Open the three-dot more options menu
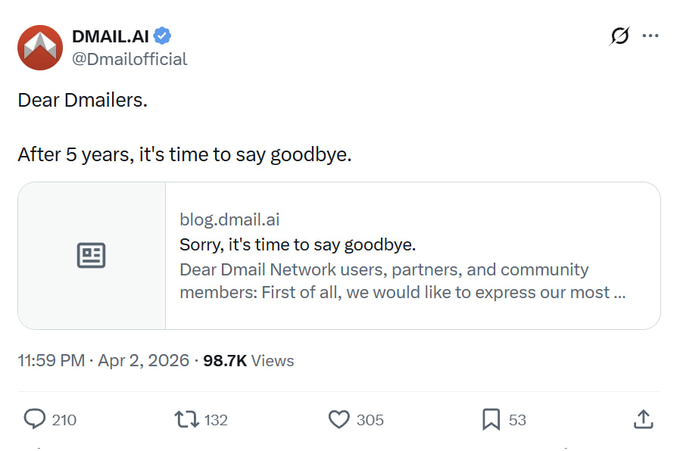Viewport: 680px width, 451px height. pos(651,36)
